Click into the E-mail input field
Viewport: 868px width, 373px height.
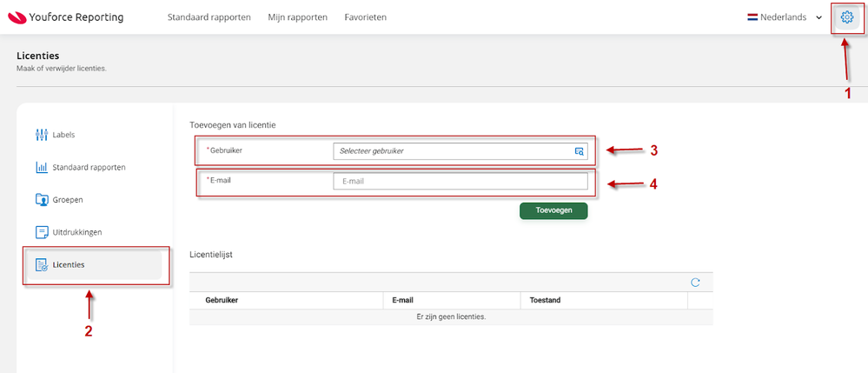pos(461,182)
